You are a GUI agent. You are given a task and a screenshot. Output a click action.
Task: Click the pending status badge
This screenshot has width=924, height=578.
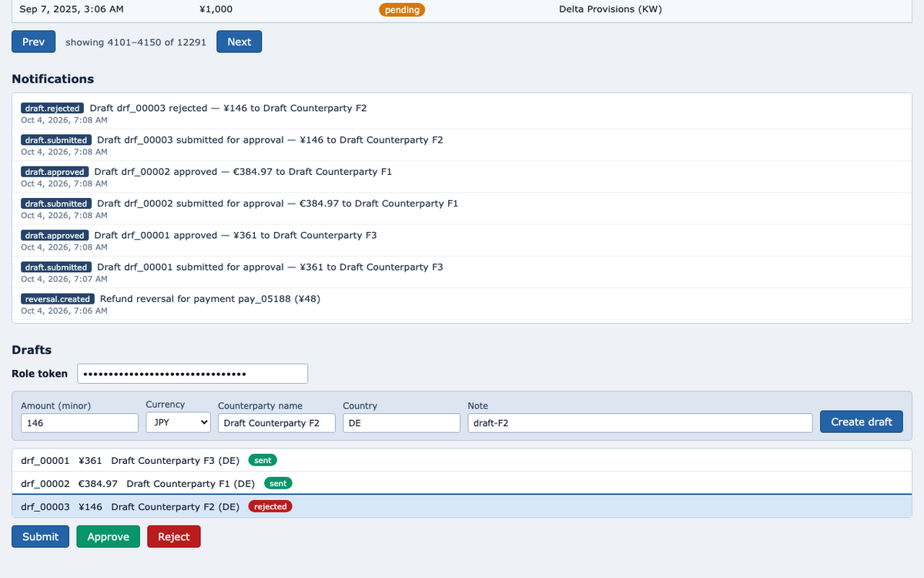coord(402,10)
